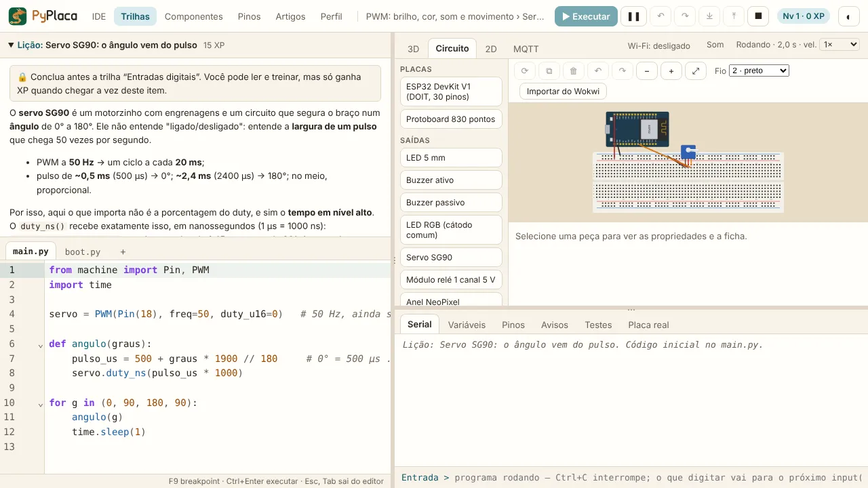Toggle the dark theme half-moon button
The width and height of the screenshot is (868, 488).
tap(849, 16)
